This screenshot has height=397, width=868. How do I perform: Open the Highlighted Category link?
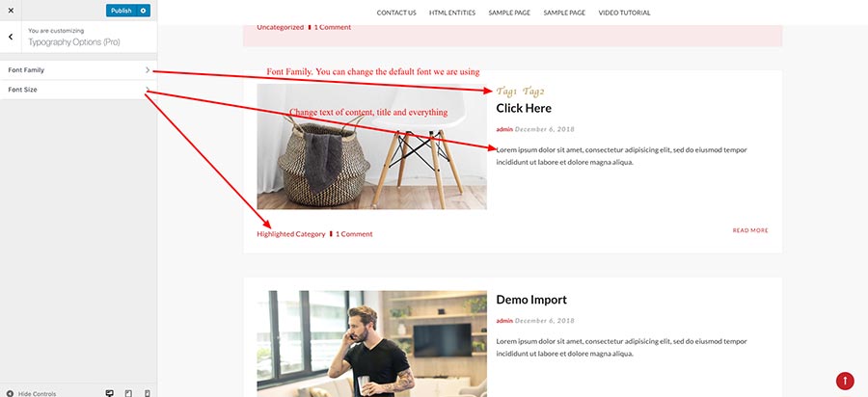[x=291, y=234]
